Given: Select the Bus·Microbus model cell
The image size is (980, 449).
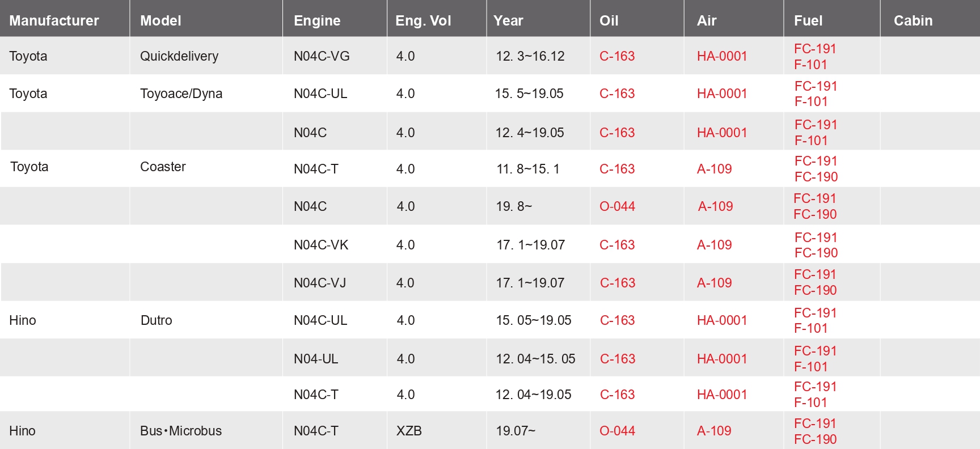Looking at the screenshot, I should pyautogui.click(x=181, y=431).
